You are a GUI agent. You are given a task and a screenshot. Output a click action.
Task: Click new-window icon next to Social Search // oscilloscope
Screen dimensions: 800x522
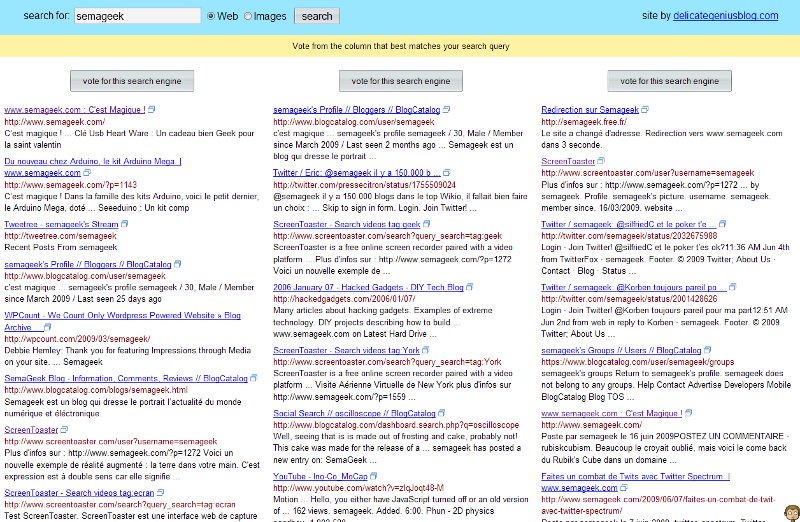pyautogui.click(x=441, y=413)
